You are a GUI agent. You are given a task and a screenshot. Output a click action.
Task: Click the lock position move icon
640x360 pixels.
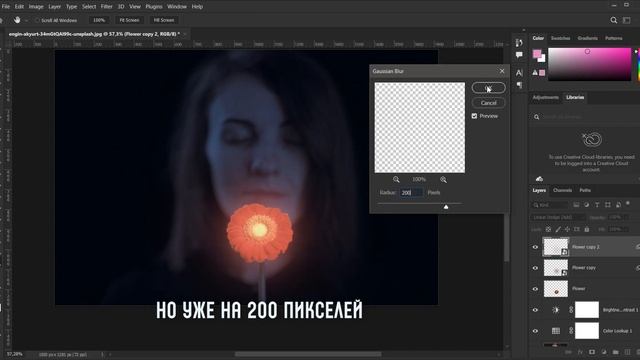(567, 229)
